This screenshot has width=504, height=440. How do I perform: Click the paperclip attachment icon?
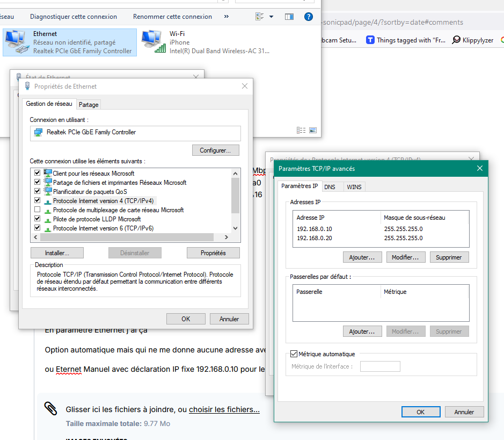(x=51, y=408)
